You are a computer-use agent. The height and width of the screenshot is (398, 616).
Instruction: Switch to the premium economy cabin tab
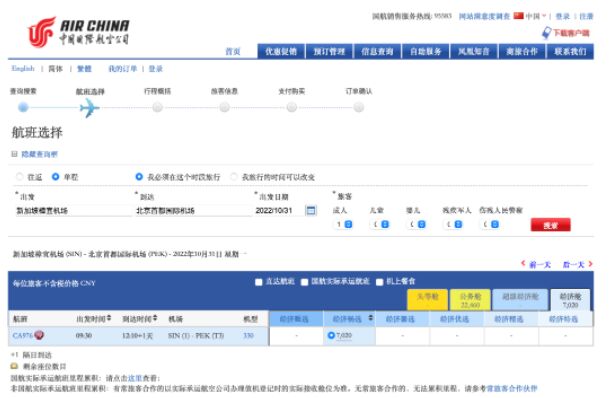[520, 300]
